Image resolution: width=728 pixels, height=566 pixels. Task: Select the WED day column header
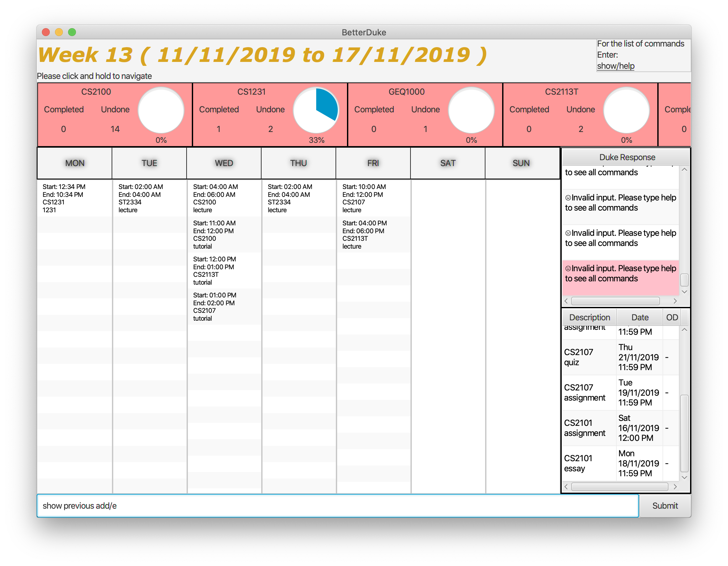click(224, 163)
